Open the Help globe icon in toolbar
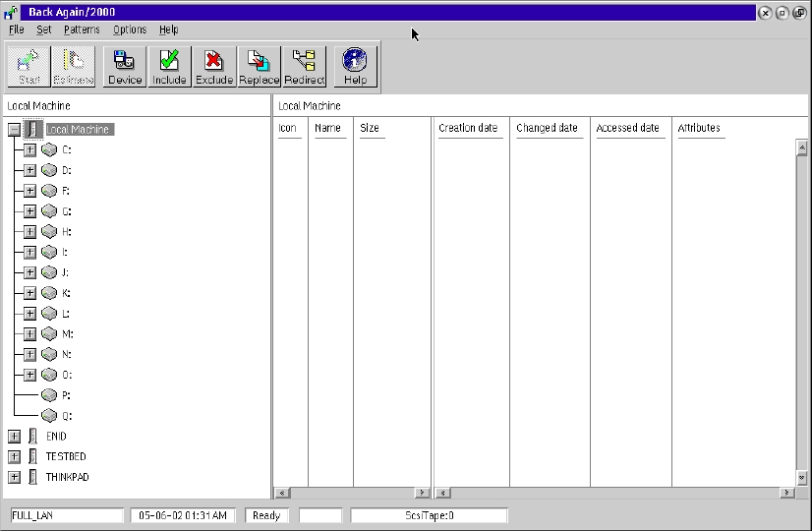 click(x=355, y=60)
